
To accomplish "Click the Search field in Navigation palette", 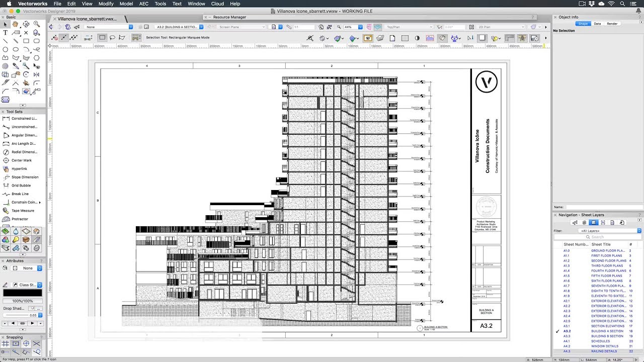I will pos(598,237).
